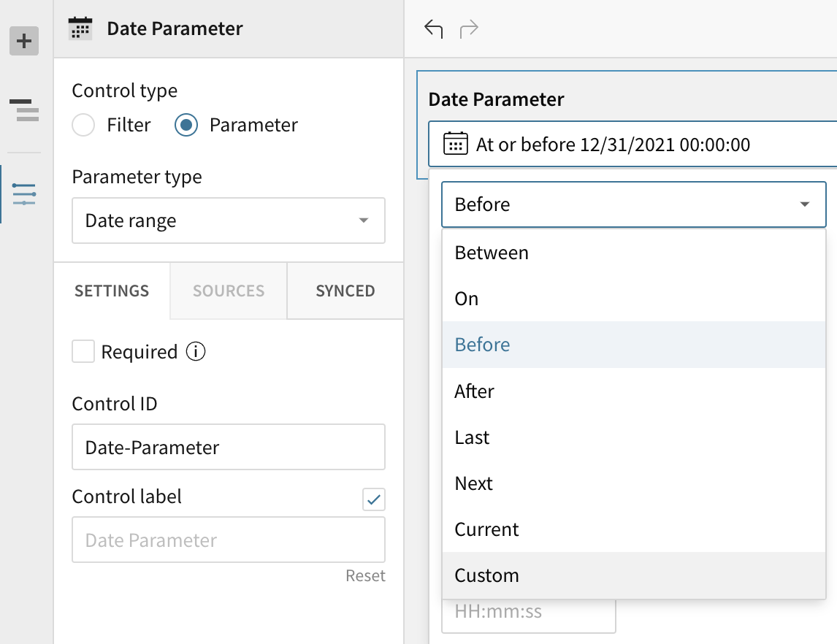Click the plus icon to add element
Viewport: 837px width, 644px height.
click(x=25, y=41)
